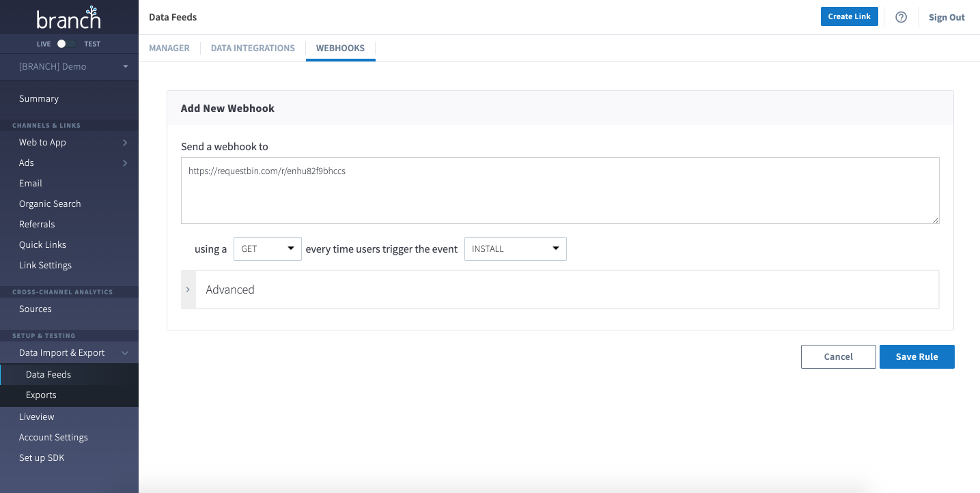Click the 'Send a webhook to' label

coord(225,147)
